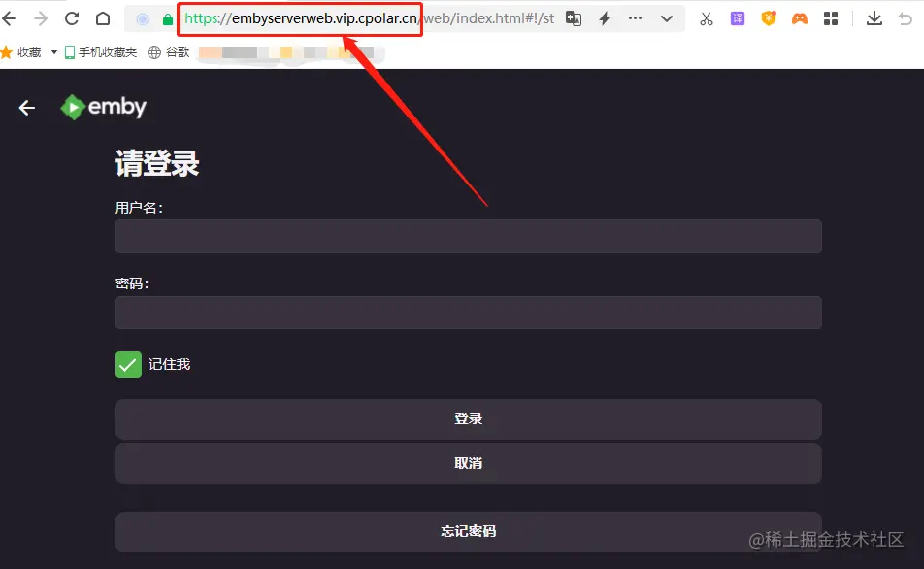Focus the 用户名 input field
The height and width of the screenshot is (569, 924).
point(469,237)
